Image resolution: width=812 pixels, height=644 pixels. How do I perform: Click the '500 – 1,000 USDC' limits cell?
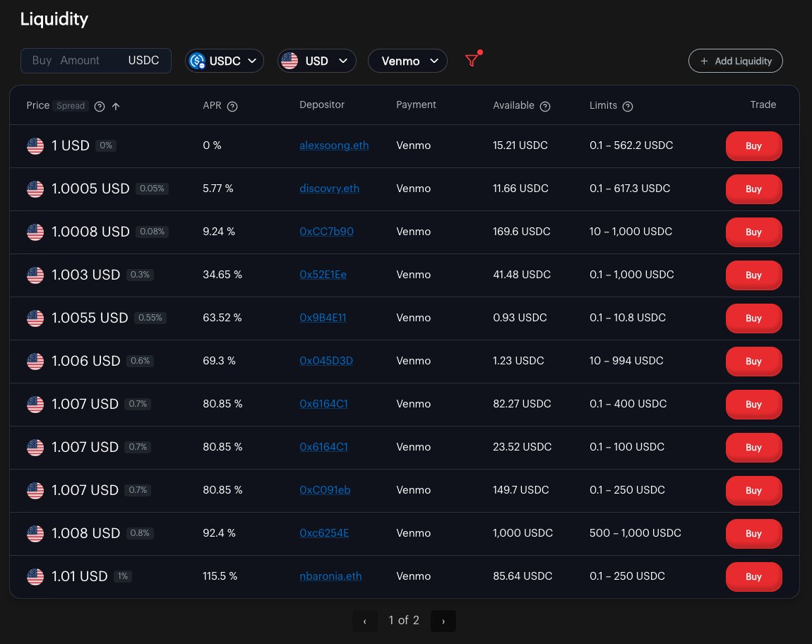point(635,532)
